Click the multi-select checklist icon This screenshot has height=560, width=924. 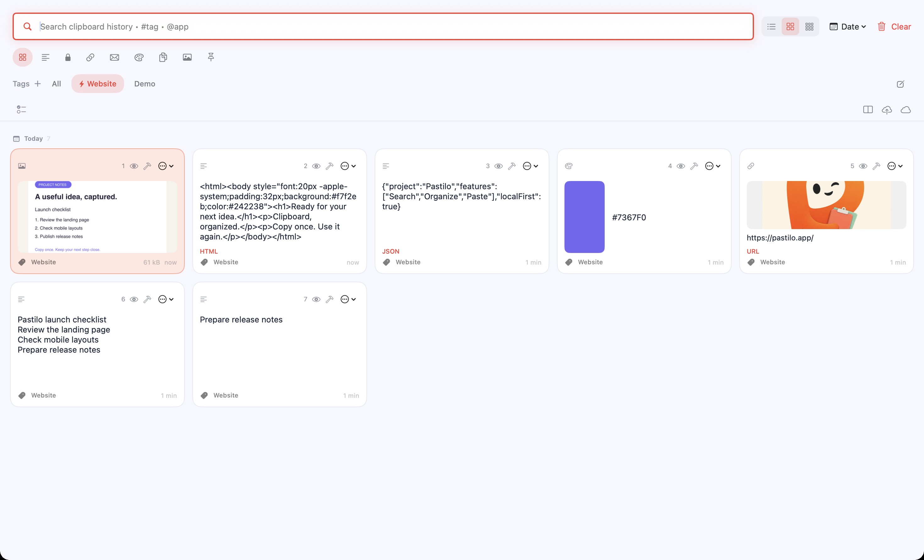click(x=21, y=110)
